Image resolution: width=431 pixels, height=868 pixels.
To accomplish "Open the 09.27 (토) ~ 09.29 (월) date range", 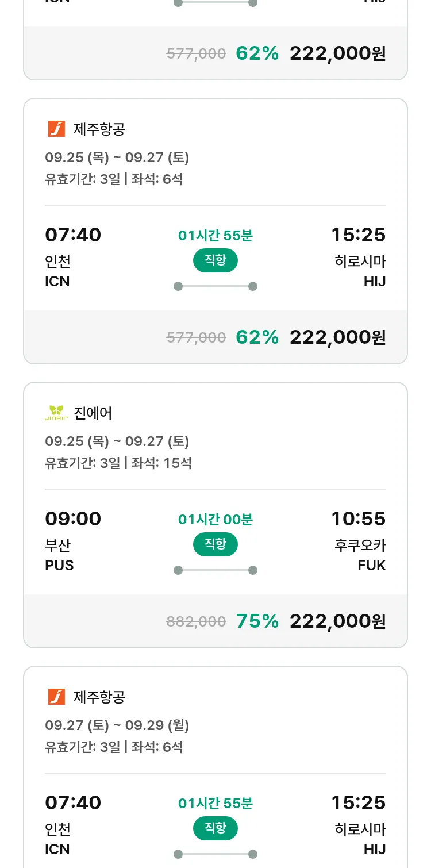I will tap(117, 725).
